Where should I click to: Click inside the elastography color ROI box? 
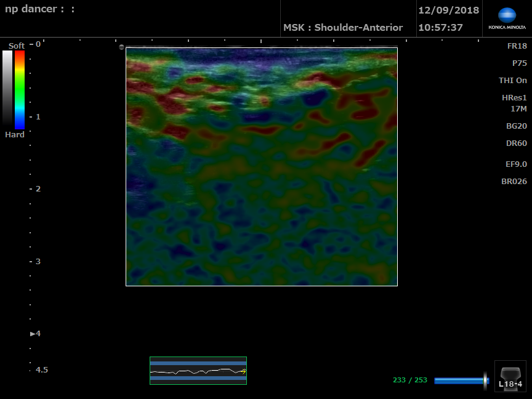pos(262,166)
